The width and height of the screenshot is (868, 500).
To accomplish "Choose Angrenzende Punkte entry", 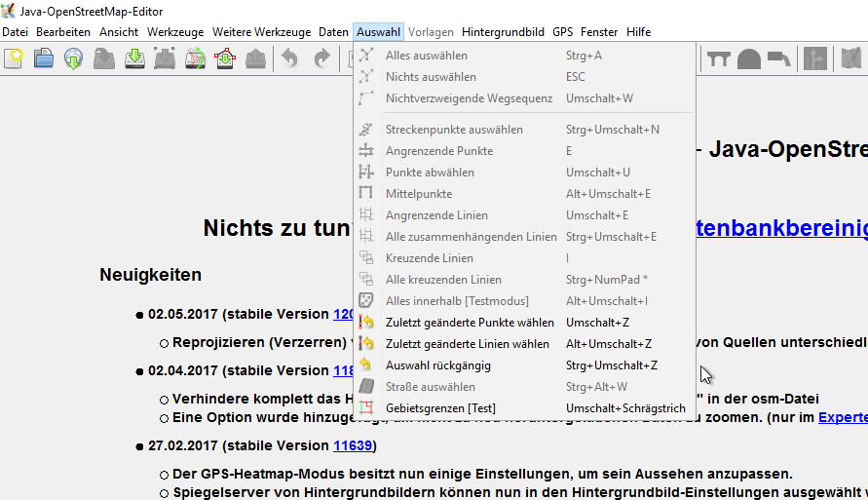I will click(x=524, y=151).
